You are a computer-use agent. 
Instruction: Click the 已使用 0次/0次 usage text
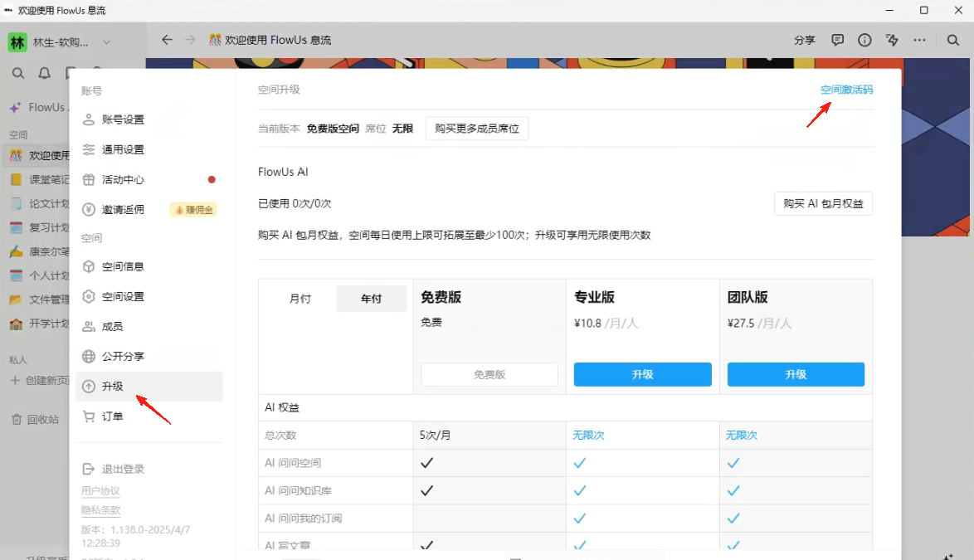coord(295,203)
